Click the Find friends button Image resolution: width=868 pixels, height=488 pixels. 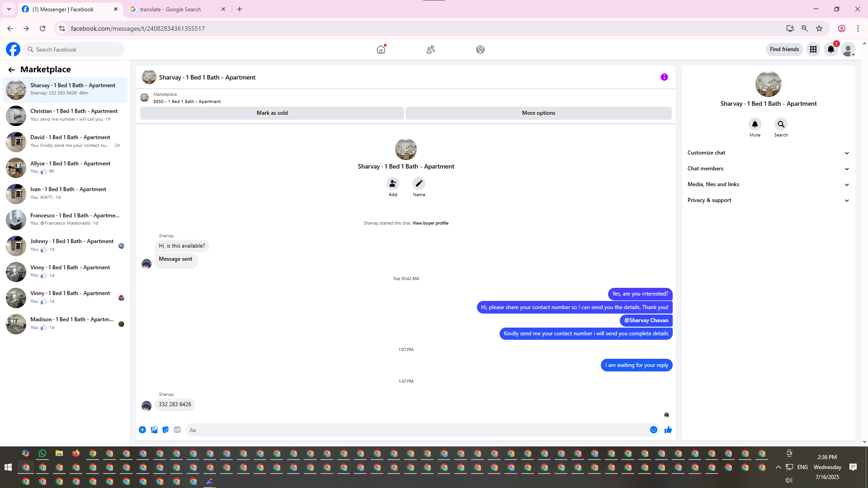[x=784, y=49]
